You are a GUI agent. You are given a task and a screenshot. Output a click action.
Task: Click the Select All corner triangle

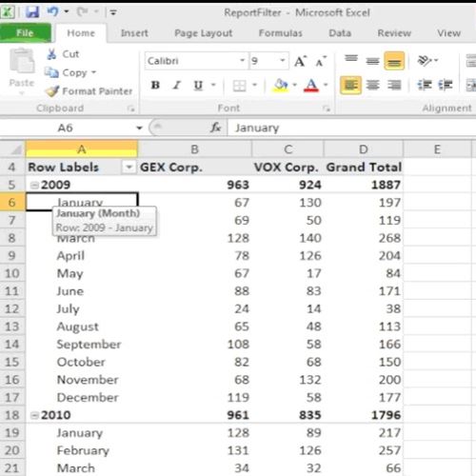16,149
